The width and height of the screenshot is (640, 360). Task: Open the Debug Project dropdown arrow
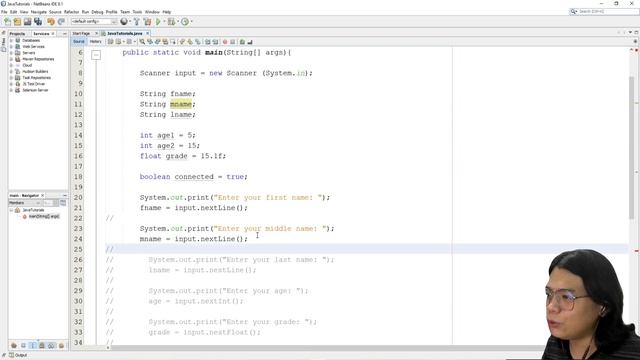click(178, 22)
